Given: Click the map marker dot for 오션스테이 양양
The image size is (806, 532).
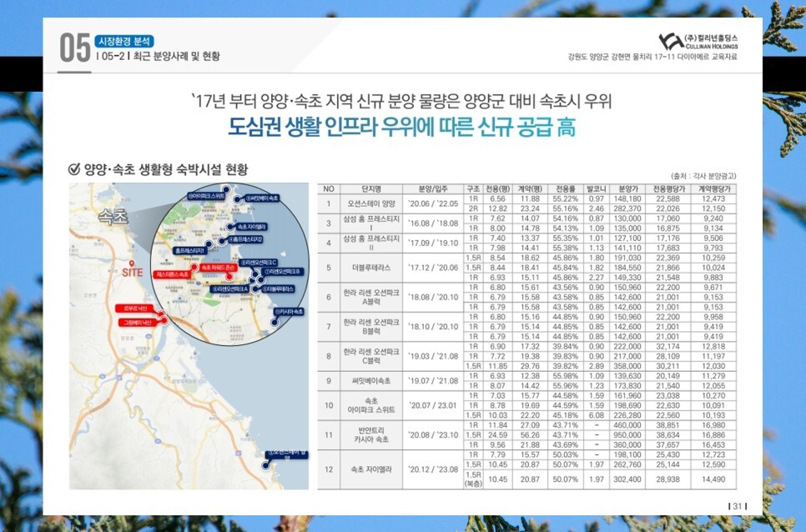Looking at the screenshot, I should point(265,464).
